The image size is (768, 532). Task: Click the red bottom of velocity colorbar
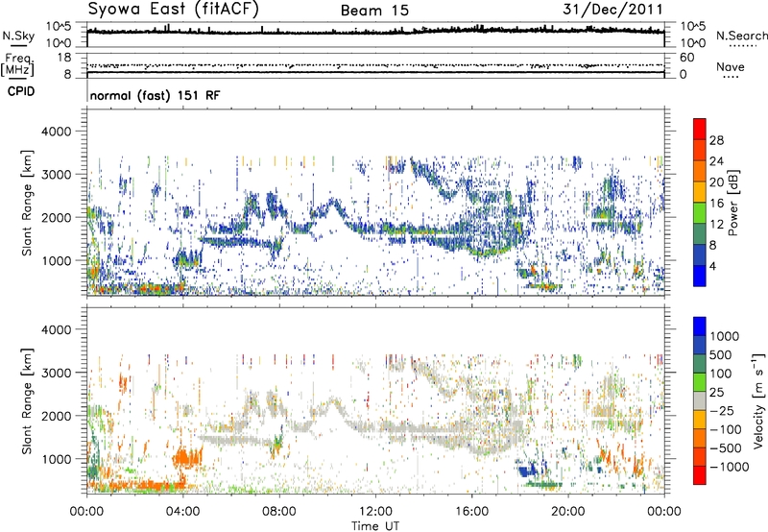[x=700, y=475]
